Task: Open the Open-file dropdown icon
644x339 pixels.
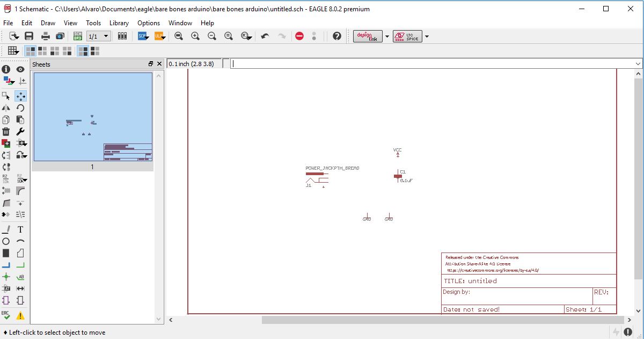Action: pos(14,36)
